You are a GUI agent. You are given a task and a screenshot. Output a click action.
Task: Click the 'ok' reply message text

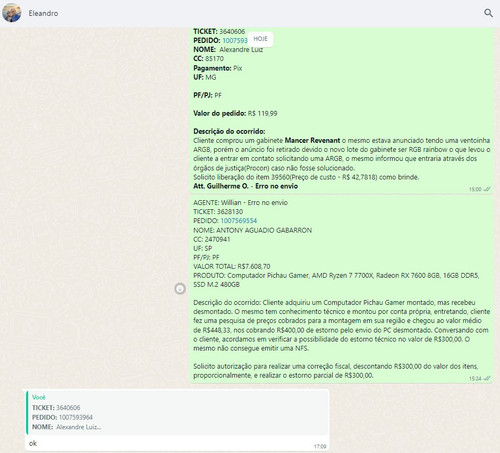[x=33, y=443]
